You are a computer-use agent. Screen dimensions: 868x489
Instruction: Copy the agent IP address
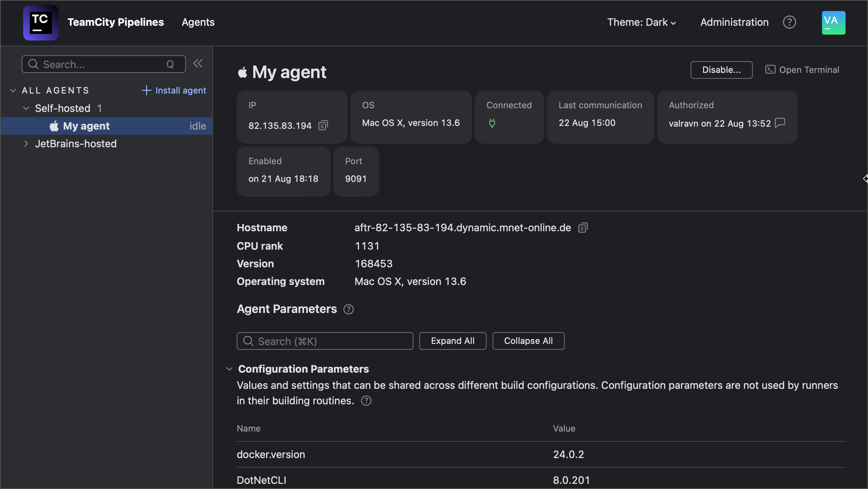[322, 125]
